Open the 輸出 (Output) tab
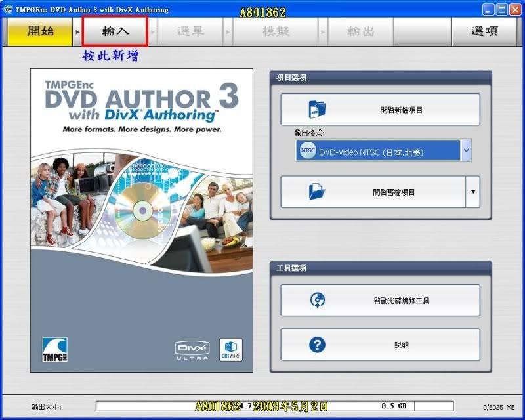525x420 pixels. point(360,31)
